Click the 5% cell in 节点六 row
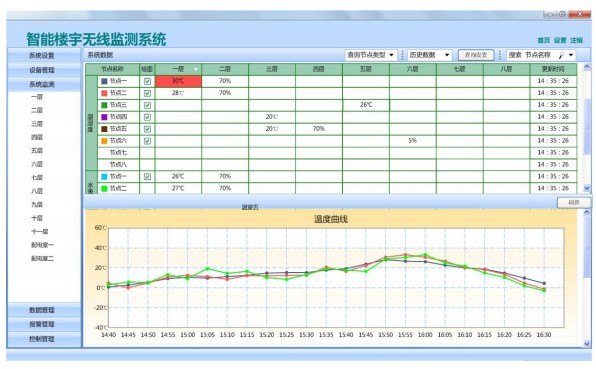Screen dimensions: 596x369 pyautogui.click(x=413, y=141)
